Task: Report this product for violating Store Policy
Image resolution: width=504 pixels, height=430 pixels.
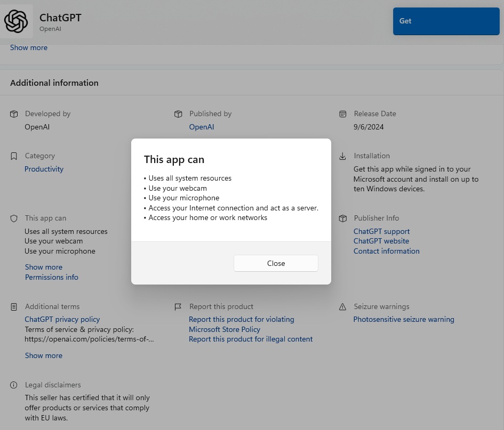Action: coord(241,324)
